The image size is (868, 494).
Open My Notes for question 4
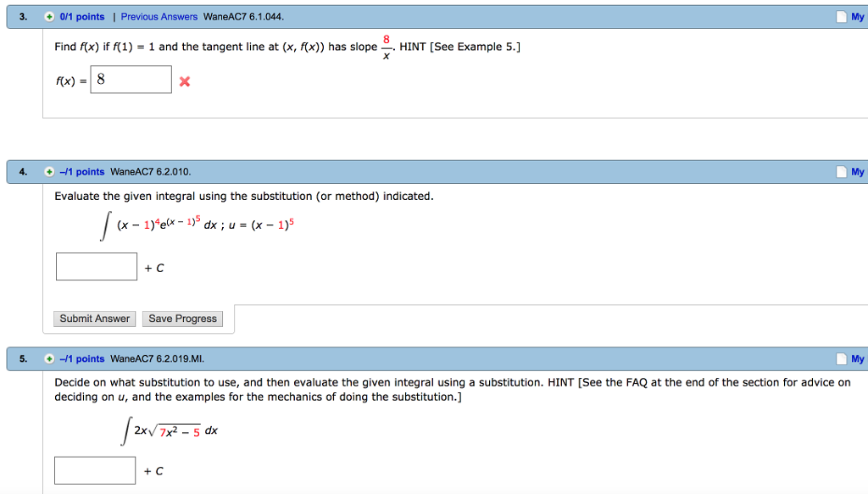[x=859, y=171]
